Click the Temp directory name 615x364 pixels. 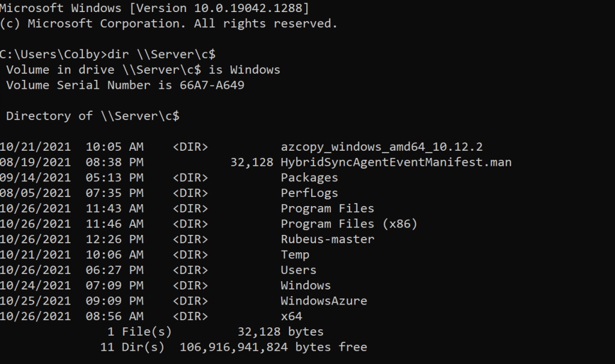click(x=295, y=255)
